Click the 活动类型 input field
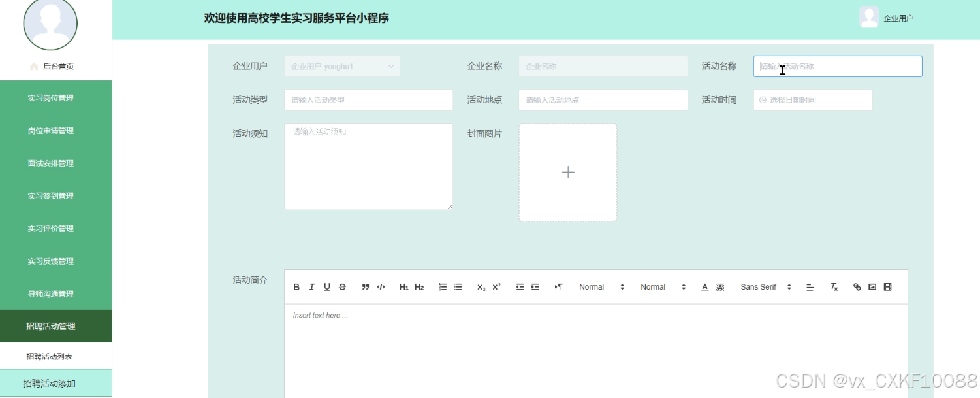The width and height of the screenshot is (980, 398). pyautogui.click(x=368, y=100)
